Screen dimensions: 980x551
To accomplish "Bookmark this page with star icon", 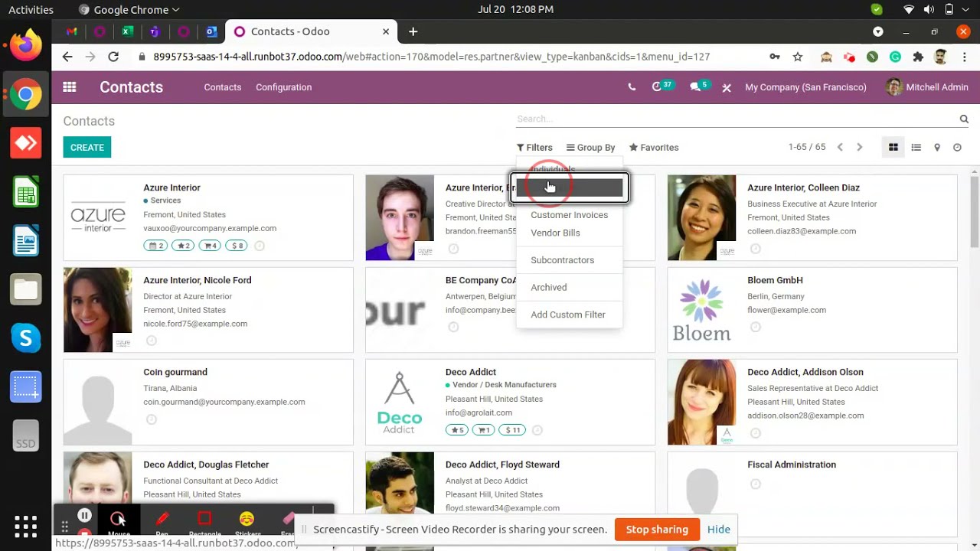I will click(798, 57).
